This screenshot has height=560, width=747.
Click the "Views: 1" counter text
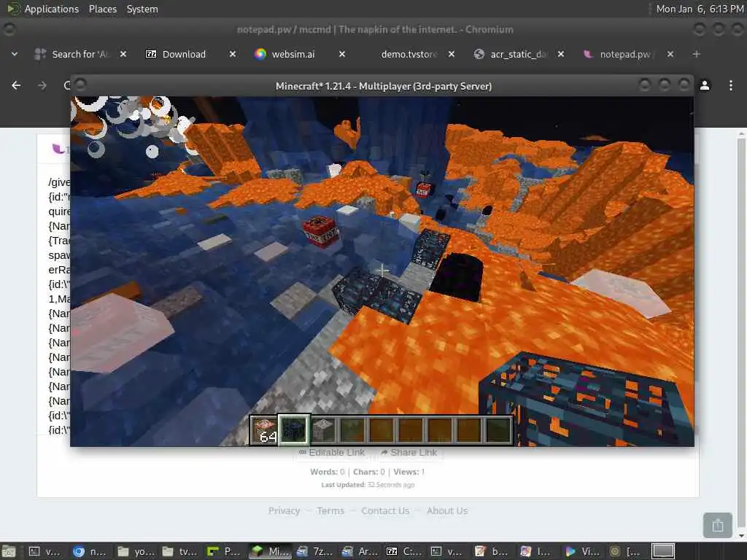[409, 472]
